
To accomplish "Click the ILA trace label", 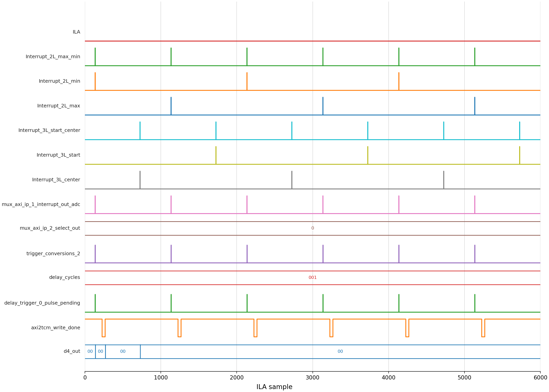I will pos(76,32).
